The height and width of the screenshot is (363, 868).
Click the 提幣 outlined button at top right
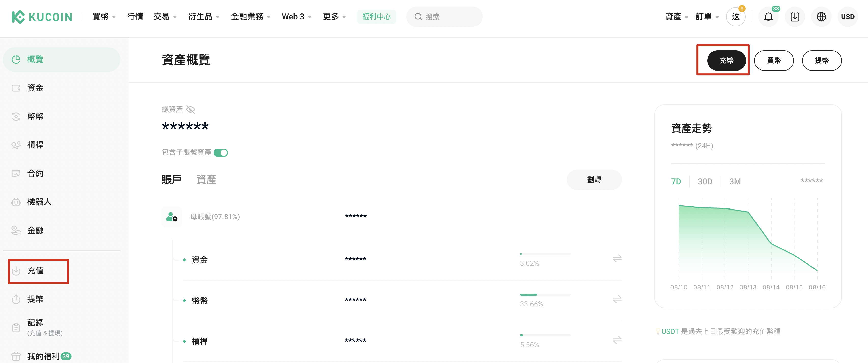coord(821,60)
